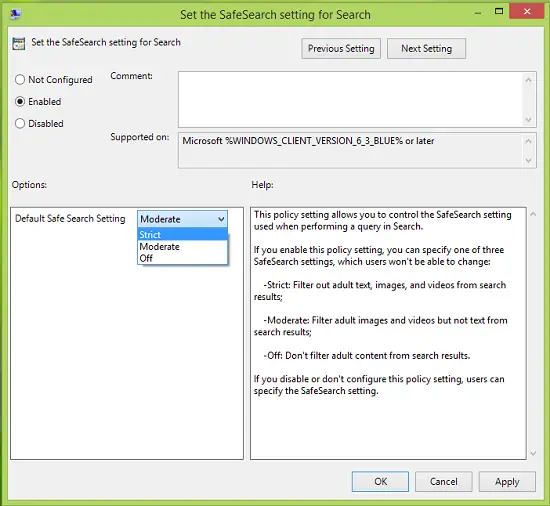Apply the policy changes

(507, 481)
